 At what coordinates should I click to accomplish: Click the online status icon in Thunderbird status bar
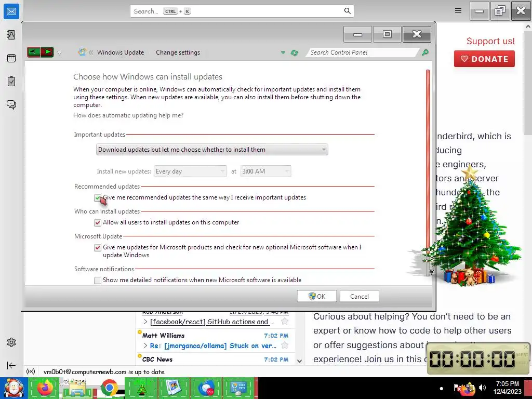(x=31, y=371)
